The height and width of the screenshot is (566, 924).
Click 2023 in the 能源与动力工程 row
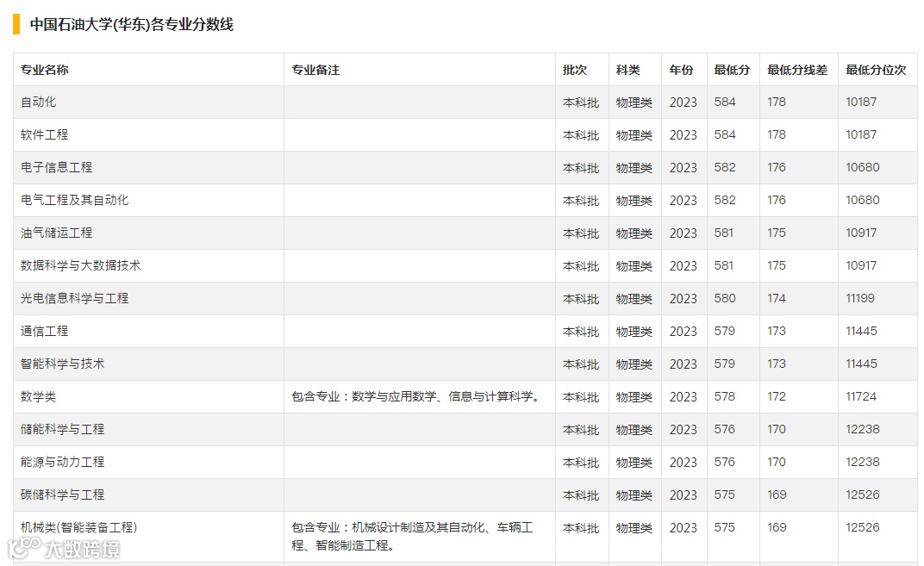(683, 463)
